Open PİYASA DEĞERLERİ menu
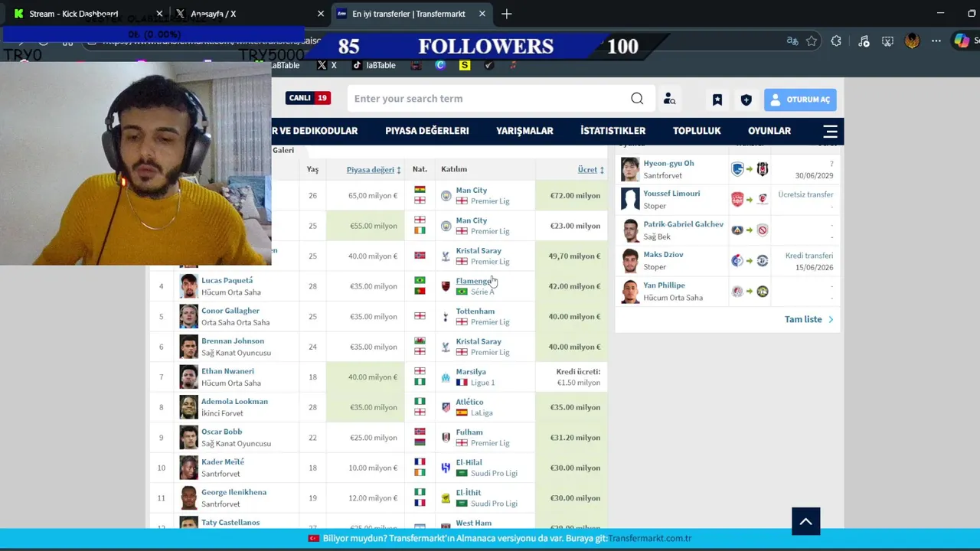 (x=427, y=131)
